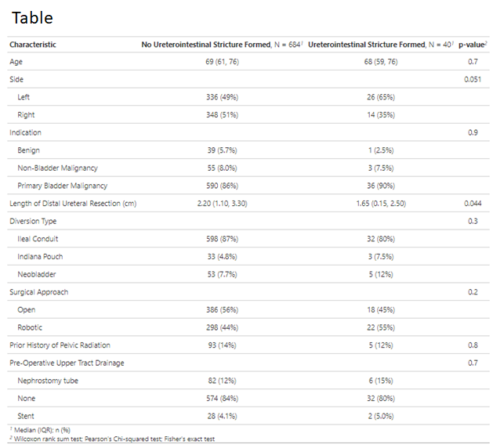Click the 0.044 p-value cell
This screenshot has width=493, height=448.
coord(472,204)
